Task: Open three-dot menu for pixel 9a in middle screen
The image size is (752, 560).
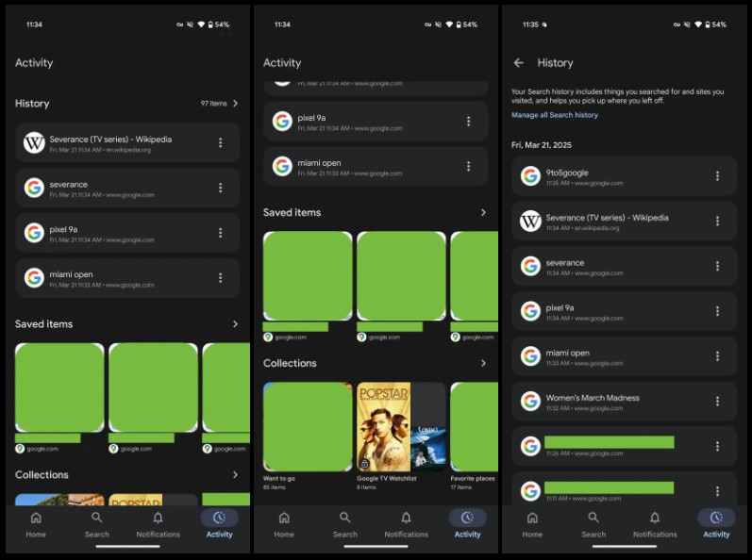Action: coord(469,121)
